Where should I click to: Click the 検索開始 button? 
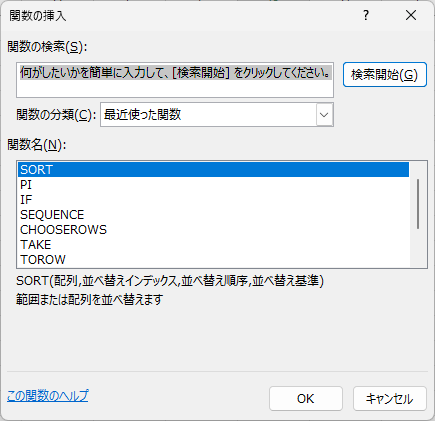pos(385,75)
